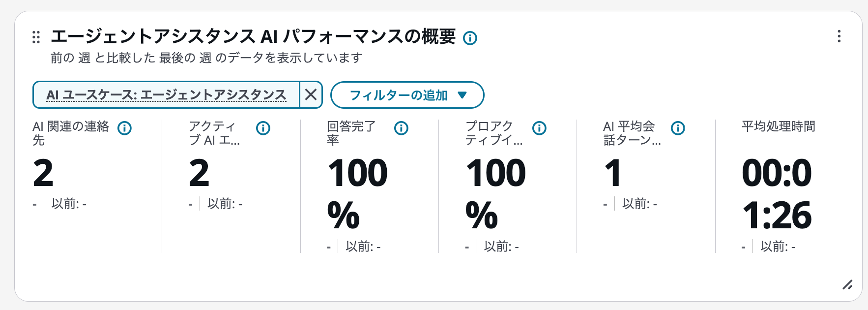This screenshot has height=310, width=868.
Task: Click the info icon for アクティブ AI metric
Action: (x=263, y=128)
